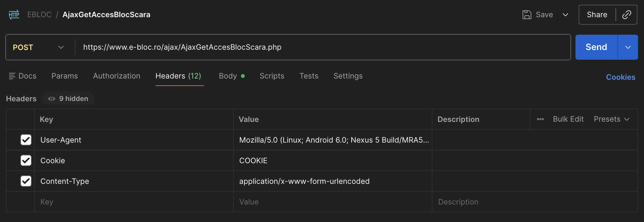Open the Presets dropdown
This screenshot has height=222, width=644.
click(611, 119)
